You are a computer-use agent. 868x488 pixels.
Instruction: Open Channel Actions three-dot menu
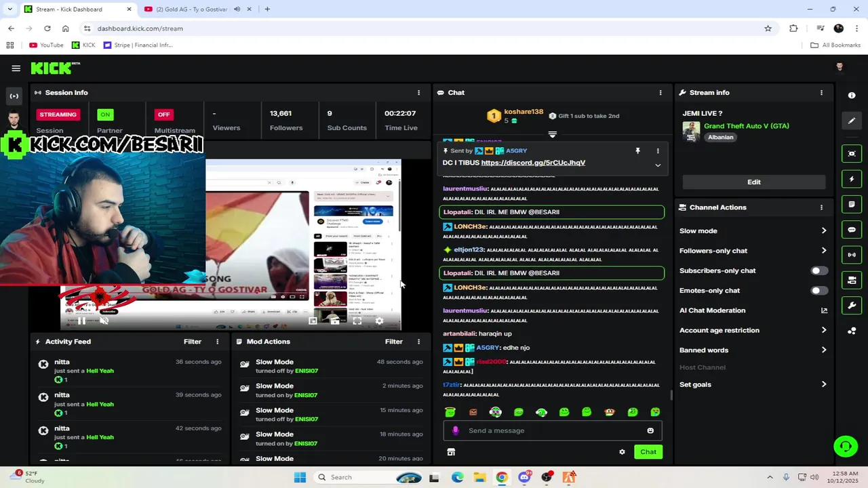(821, 207)
